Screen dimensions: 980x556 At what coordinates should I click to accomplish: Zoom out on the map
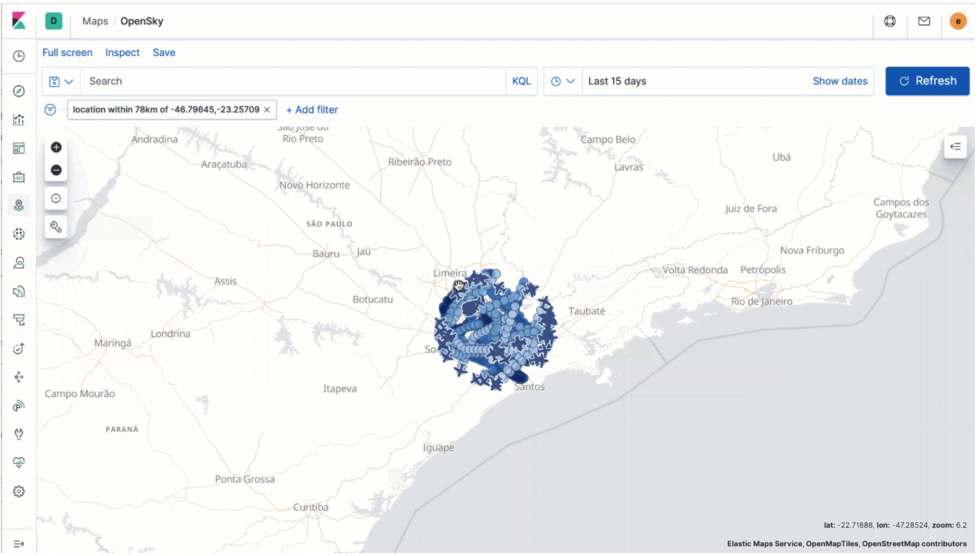click(56, 170)
